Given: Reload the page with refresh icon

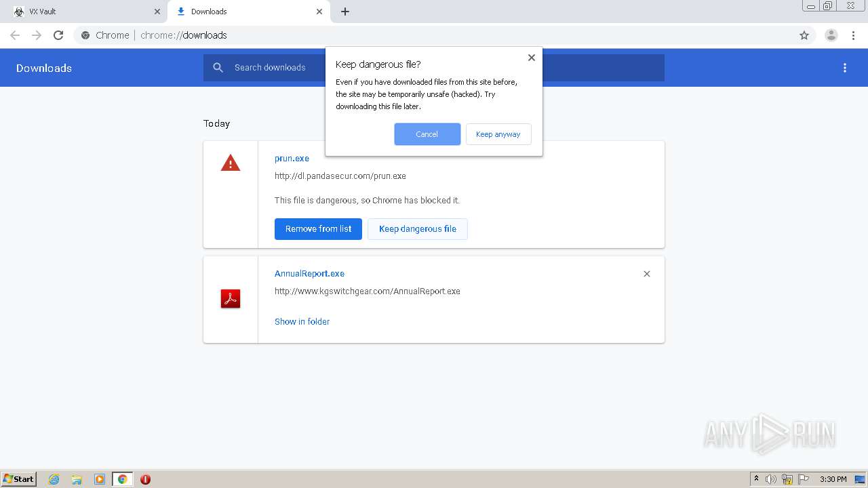Looking at the screenshot, I should click(58, 35).
